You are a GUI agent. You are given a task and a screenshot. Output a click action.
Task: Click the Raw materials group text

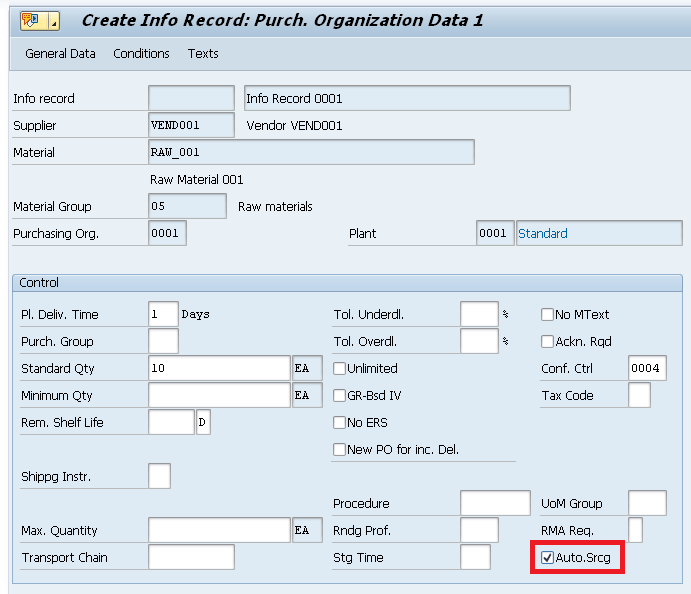(275, 207)
